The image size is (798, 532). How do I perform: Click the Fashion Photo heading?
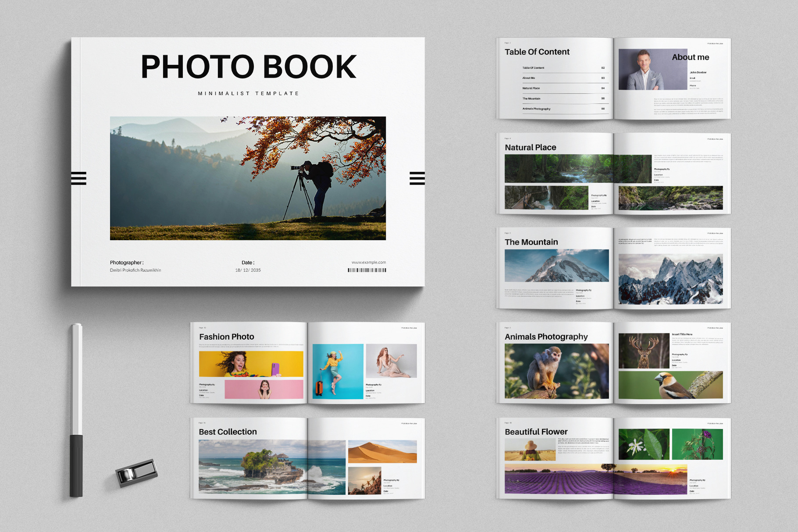click(x=227, y=337)
